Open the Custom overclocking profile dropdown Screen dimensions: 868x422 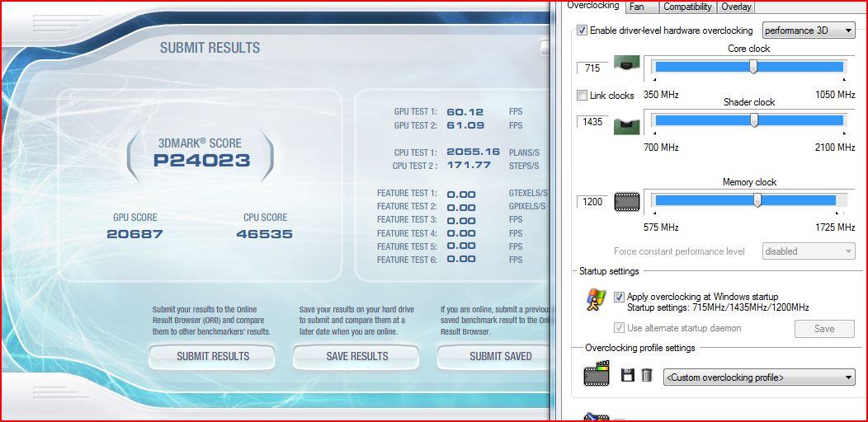point(759,377)
